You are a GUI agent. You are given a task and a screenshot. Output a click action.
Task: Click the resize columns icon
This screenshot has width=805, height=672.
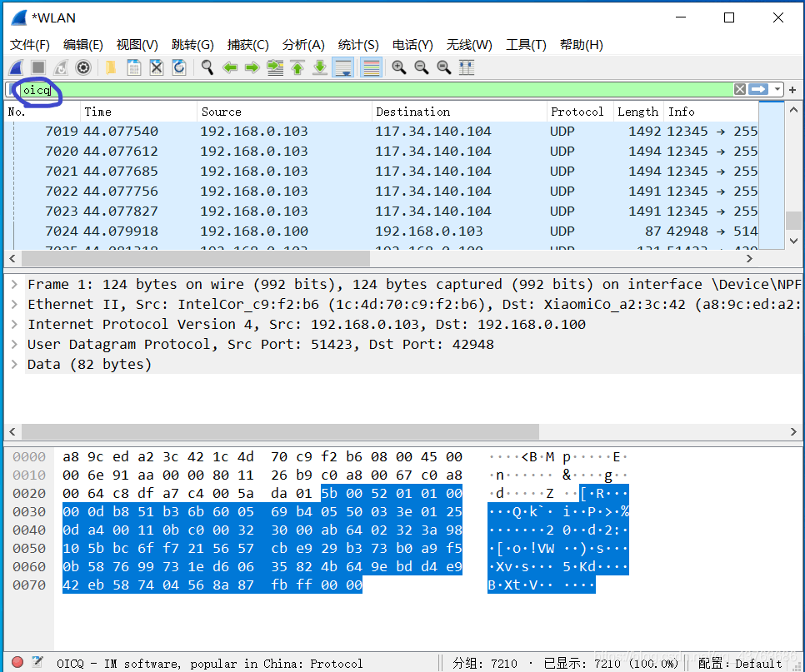(467, 67)
